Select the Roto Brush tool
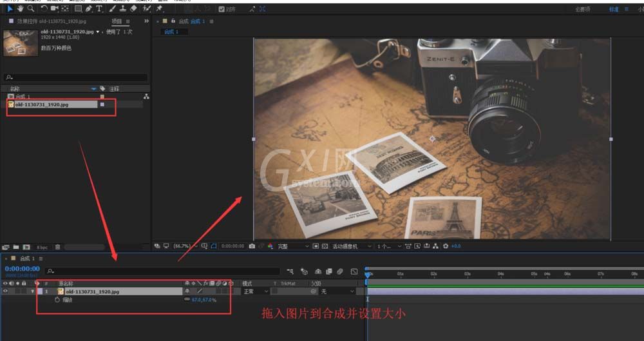Screen dimensions: 644x341 147,8
